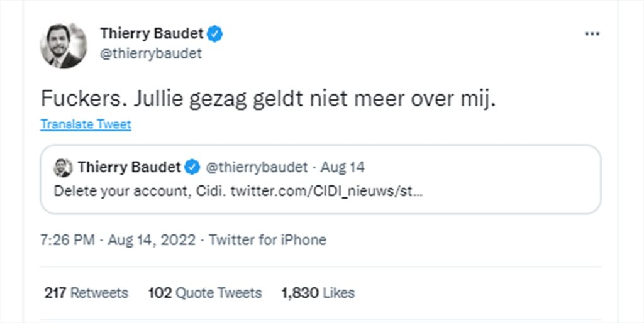Open the twitter.com/CIDI_nieuws link in the quoted tweet

tap(326, 191)
